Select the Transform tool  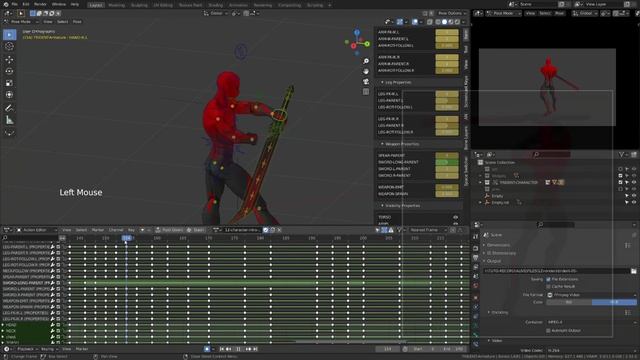point(9,95)
